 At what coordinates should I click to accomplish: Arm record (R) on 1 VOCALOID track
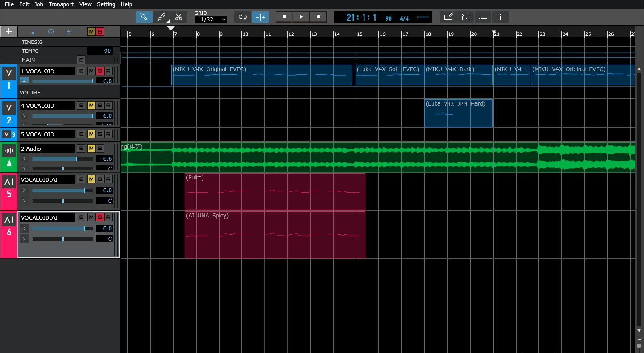coord(108,71)
